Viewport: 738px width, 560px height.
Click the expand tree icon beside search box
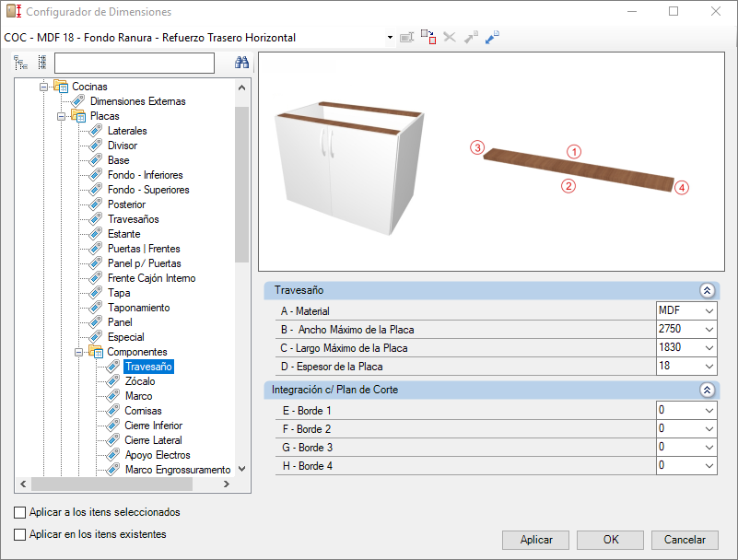(20, 63)
